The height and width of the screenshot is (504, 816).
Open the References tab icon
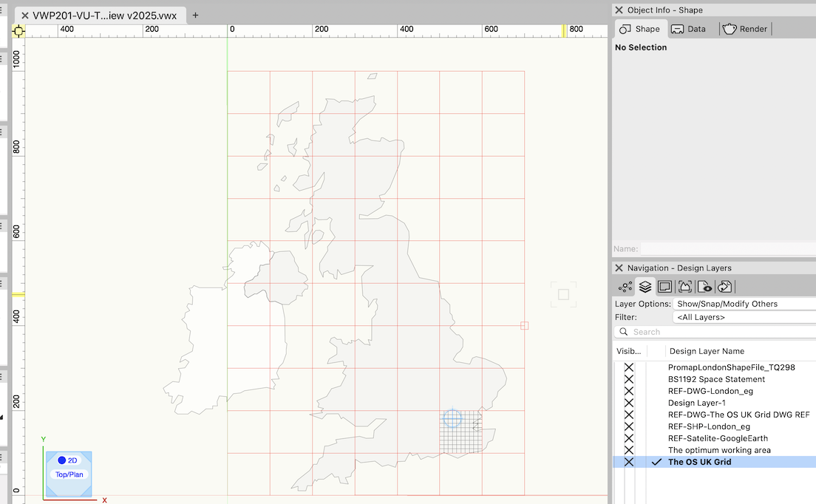[x=724, y=287]
